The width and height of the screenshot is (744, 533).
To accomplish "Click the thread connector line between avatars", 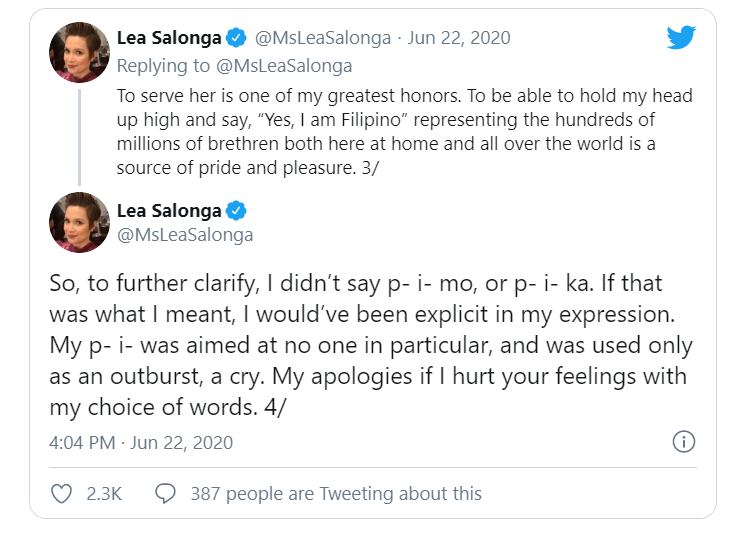I will (x=79, y=137).
